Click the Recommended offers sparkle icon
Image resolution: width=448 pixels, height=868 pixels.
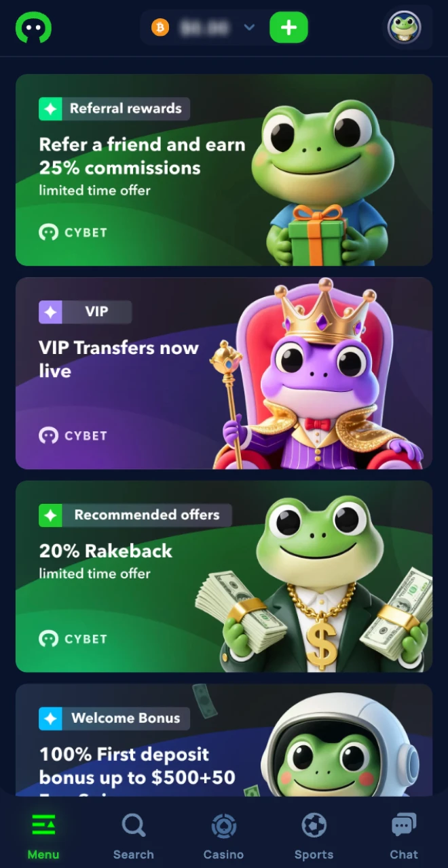(x=50, y=515)
